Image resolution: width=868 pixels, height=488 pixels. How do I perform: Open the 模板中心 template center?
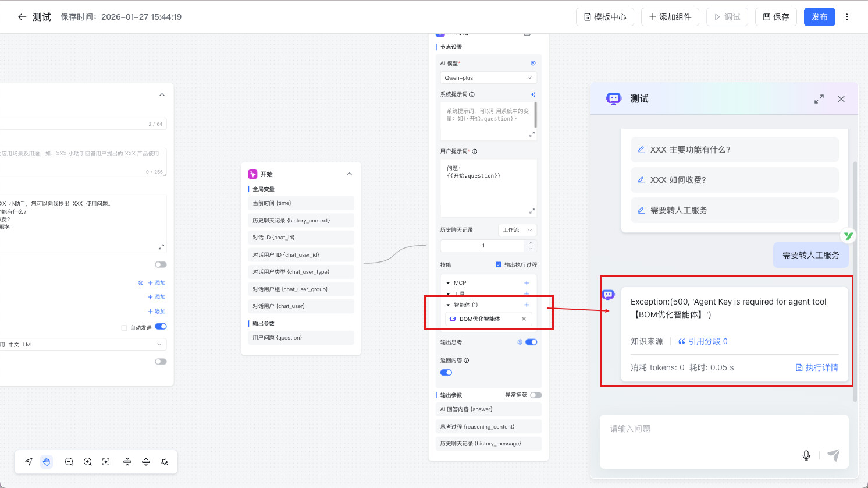tap(605, 17)
